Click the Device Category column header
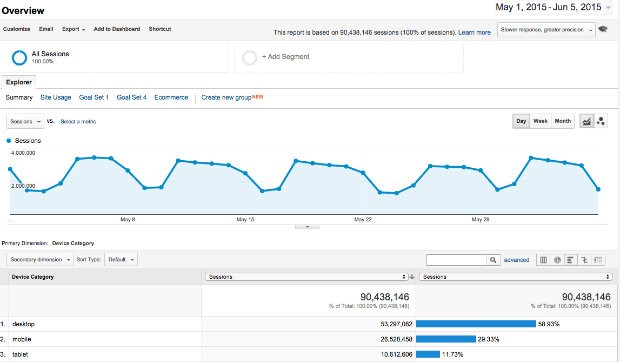620x362 pixels. point(33,277)
